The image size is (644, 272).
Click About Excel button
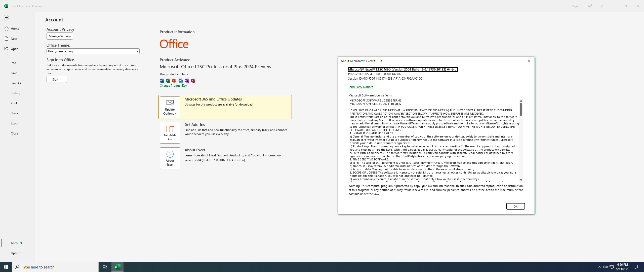click(170, 158)
